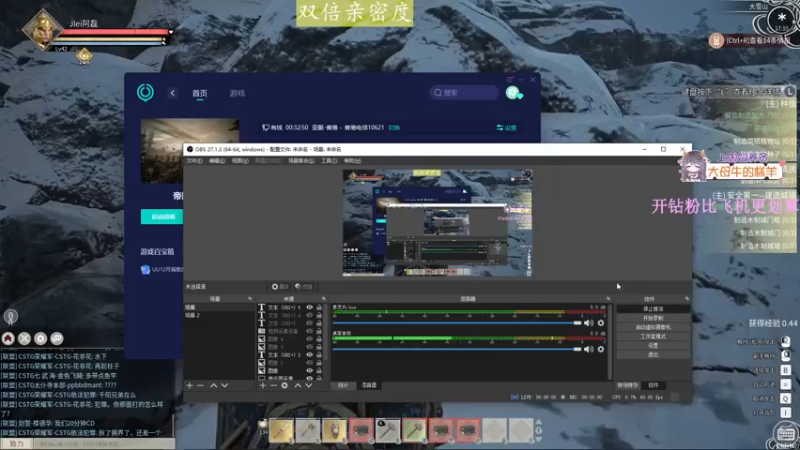
Task: Toggle visibility of 视频采集设备 source
Action: pos(310,331)
